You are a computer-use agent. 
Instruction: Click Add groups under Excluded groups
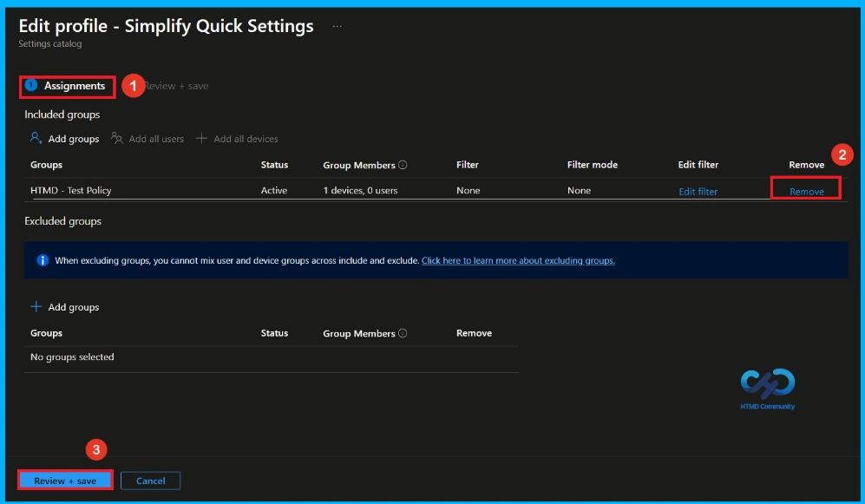[x=64, y=307]
